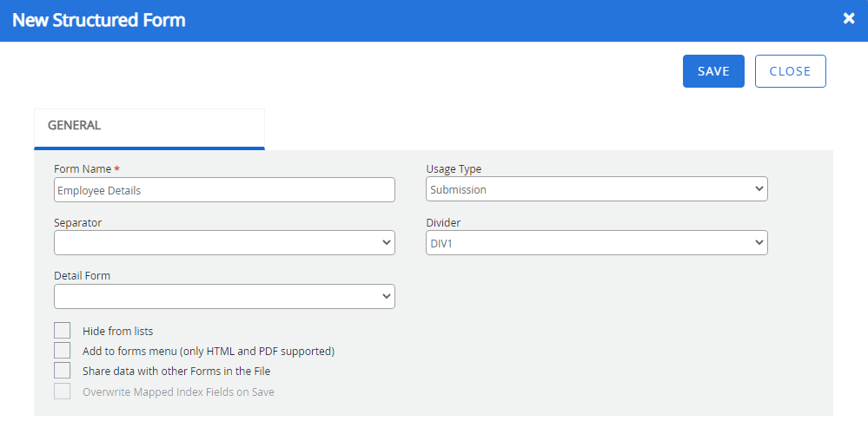The height and width of the screenshot is (441, 868).
Task: Click the Divider label text
Action: [443, 223]
